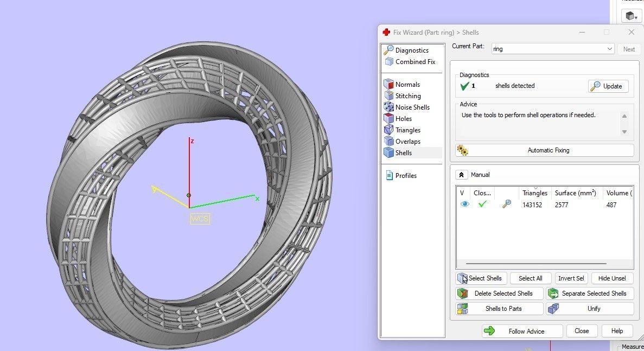Click Follow Advice
Image resolution: width=644 pixels, height=351 pixels.
[x=522, y=331]
